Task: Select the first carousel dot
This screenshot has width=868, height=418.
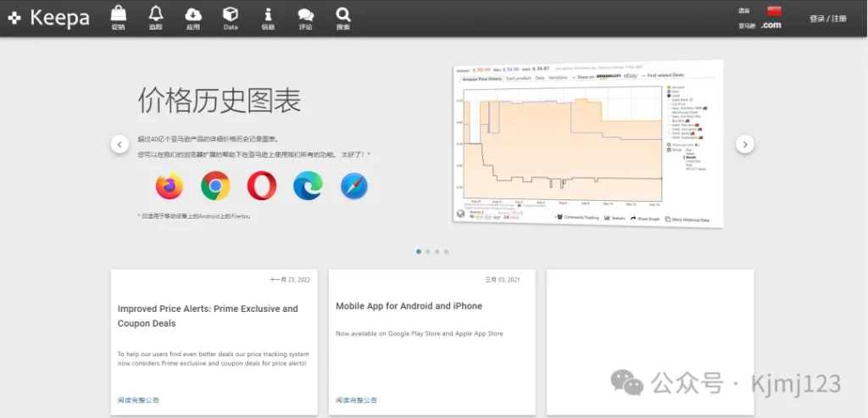Action: [419, 251]
